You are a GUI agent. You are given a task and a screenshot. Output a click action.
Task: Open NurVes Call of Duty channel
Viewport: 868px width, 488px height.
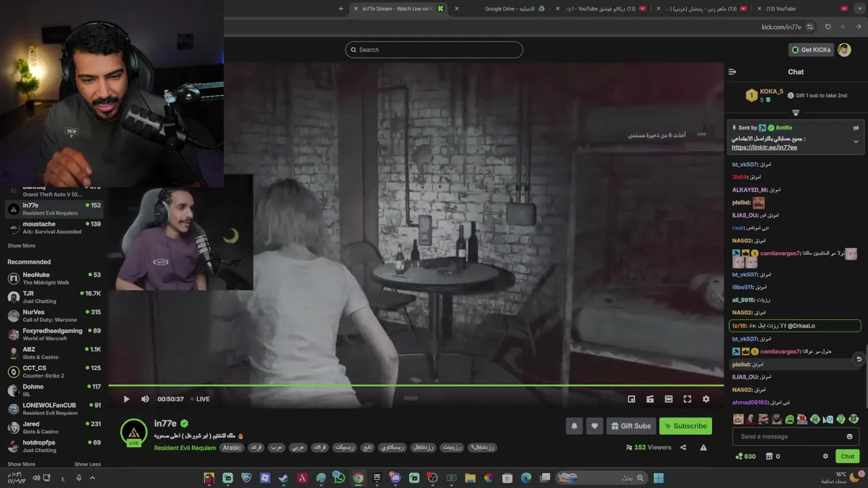54,316
